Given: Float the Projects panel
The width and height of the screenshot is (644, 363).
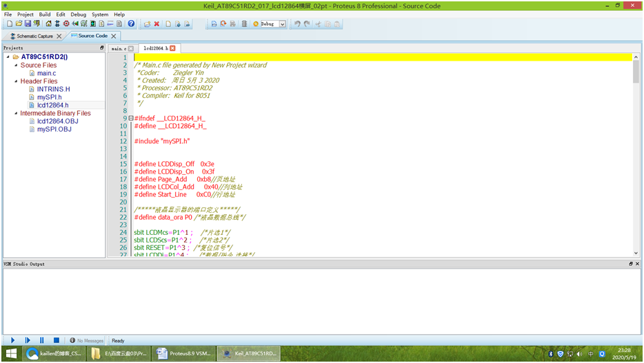Looking at the screenshot, I should (x=102, y=48).
